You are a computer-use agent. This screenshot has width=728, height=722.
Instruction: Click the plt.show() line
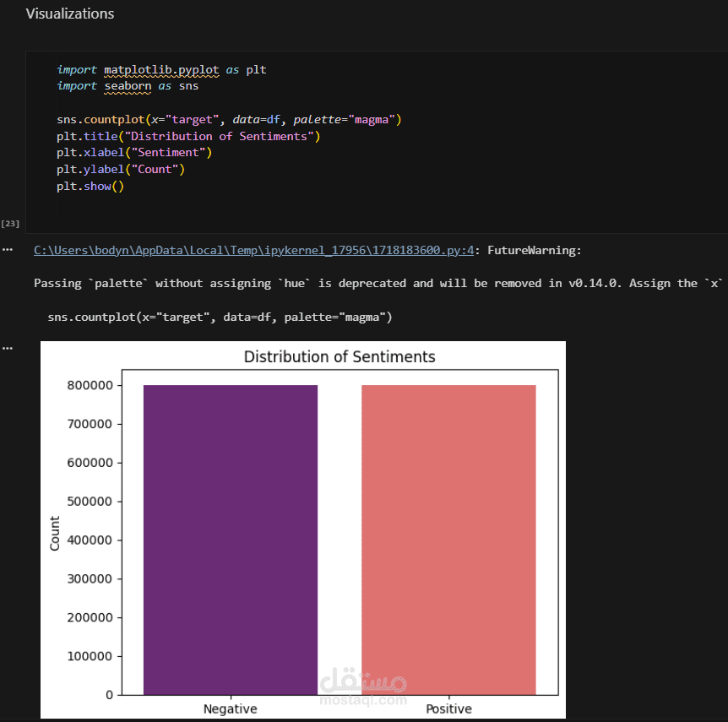pos(90,187)
